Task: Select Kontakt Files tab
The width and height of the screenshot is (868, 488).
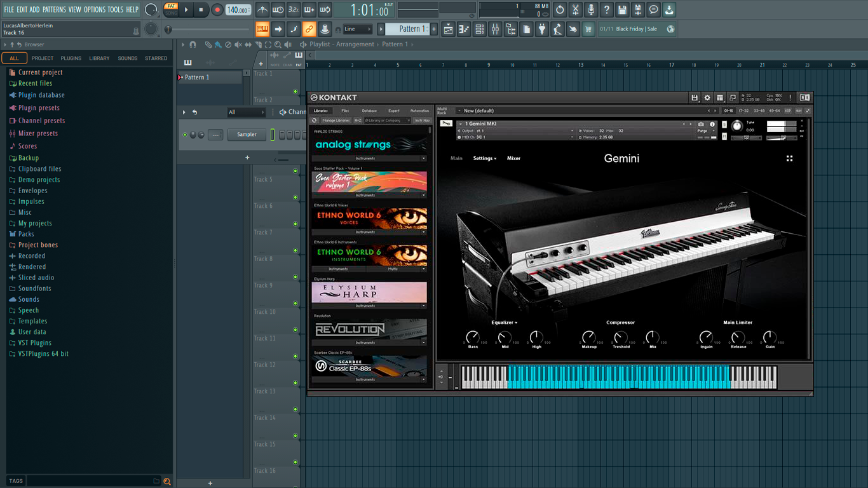Action: tap(345, 111)
